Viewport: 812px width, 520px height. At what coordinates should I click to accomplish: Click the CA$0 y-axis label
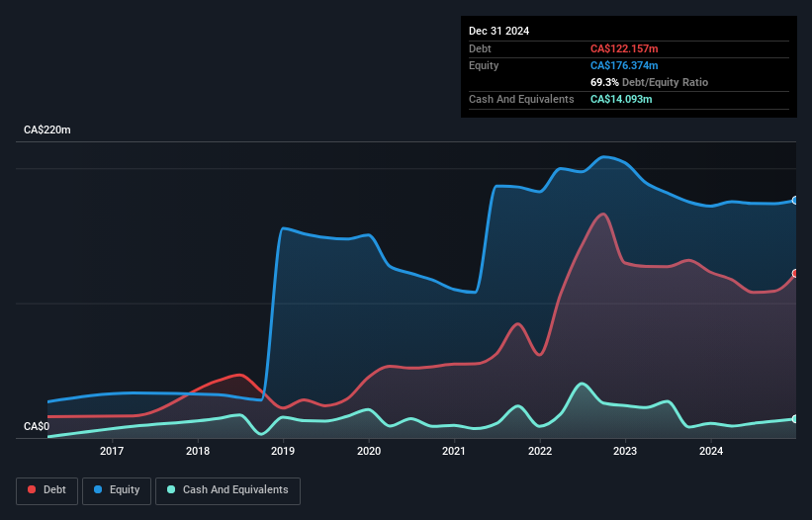point(37,426)
